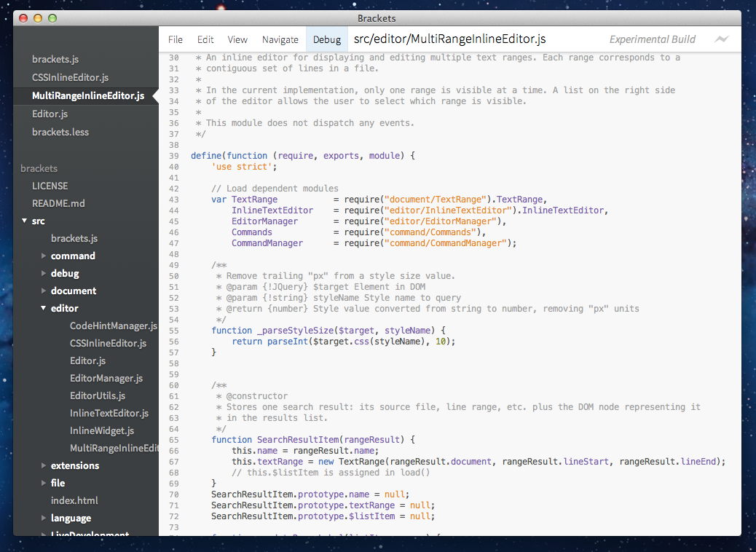Viewport: 756px width, 552px height.
Task: Expand the command folder arrow
Action: coord(44,256)
